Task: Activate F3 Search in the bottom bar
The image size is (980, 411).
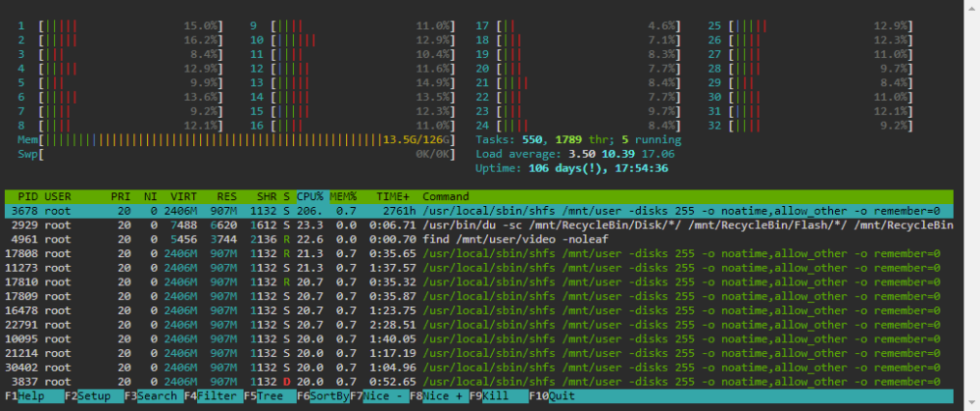Action: [x=154, y=396]
